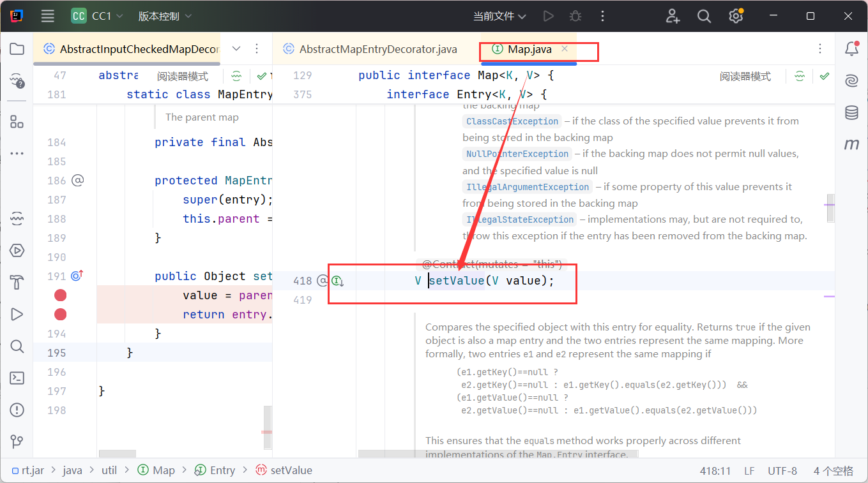The height and width of the screenshot is (483, 868).
Task: Open the Structure tool window icon
Action: 17,122
